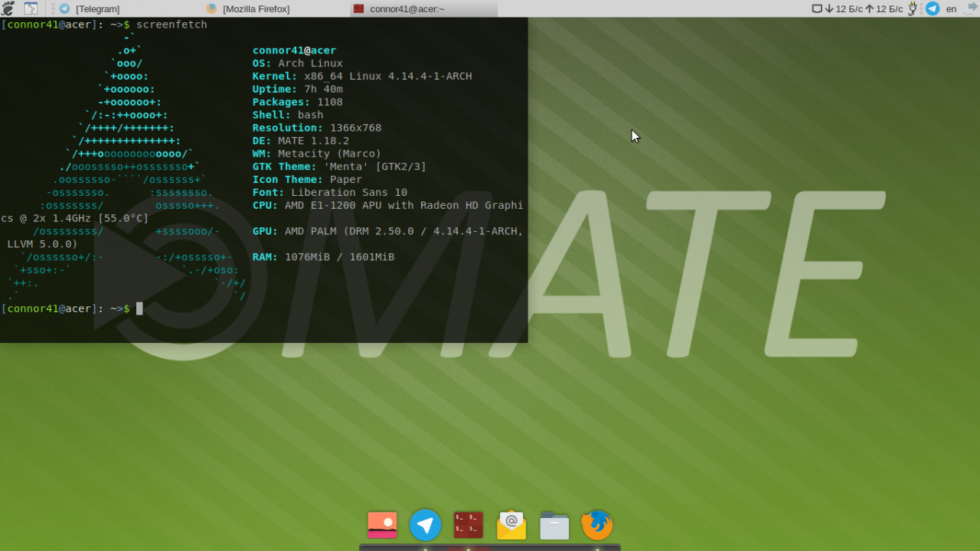Click the Telegram tray icon

[x=933, y=8]
